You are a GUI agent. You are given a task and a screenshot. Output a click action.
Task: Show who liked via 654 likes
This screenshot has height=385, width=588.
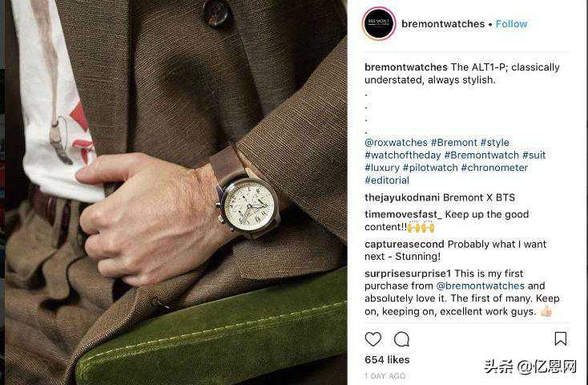[387, 360]
